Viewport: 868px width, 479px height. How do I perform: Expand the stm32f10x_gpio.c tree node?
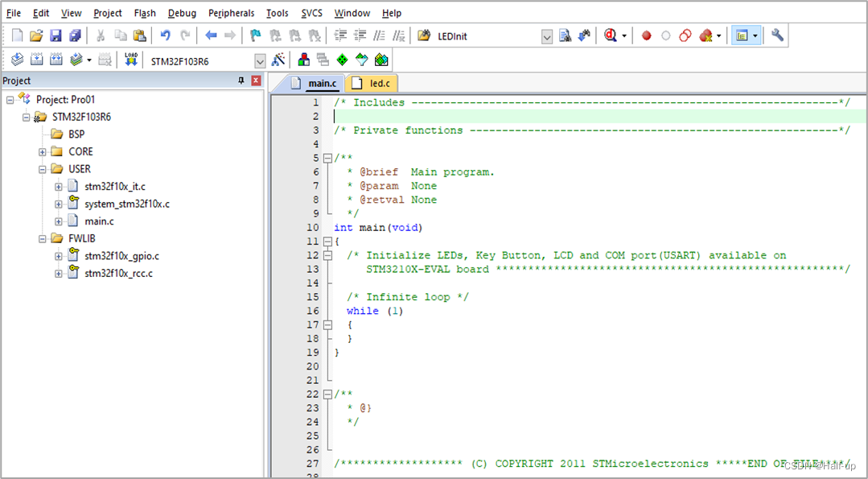click(58, 256)
